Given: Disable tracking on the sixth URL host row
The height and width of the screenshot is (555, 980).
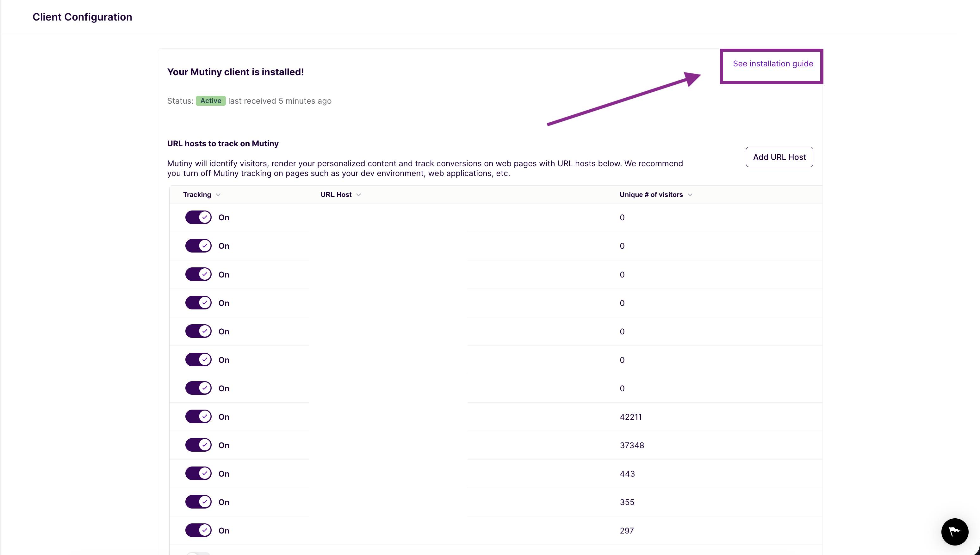Looking at the screenshot, I should coord(198,359).
